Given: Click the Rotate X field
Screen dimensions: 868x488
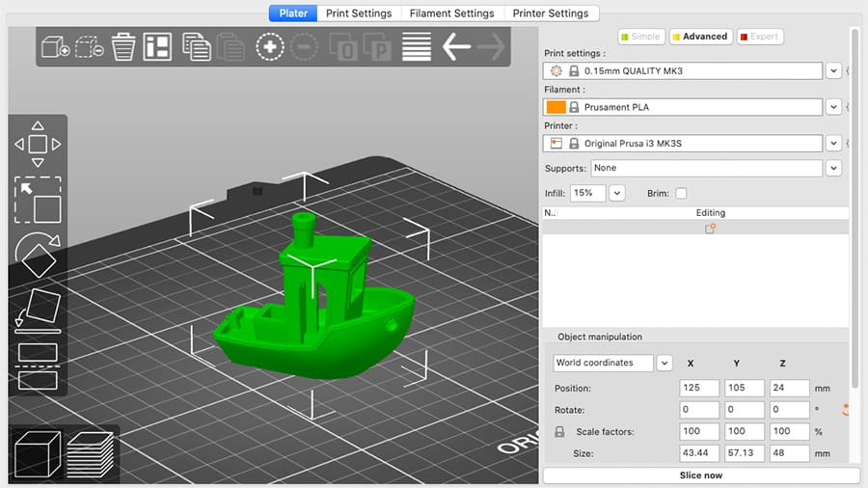Looking at the screenshot, I should point(699,410).
